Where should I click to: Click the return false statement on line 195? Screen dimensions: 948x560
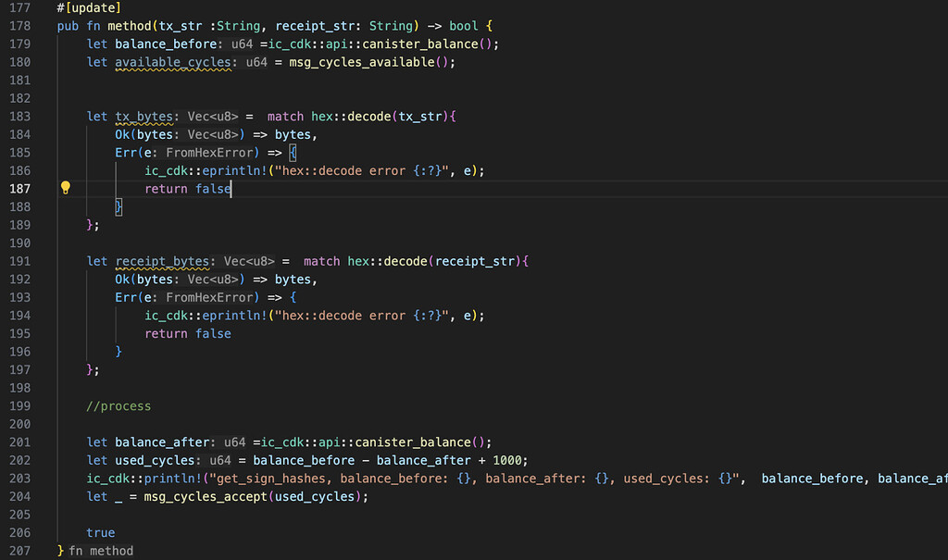pos(190,333)
